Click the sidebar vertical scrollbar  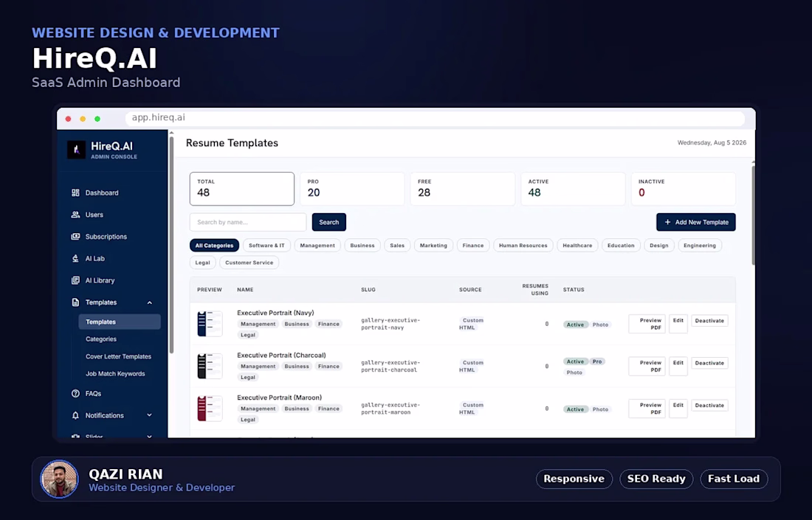pos(171,245)
